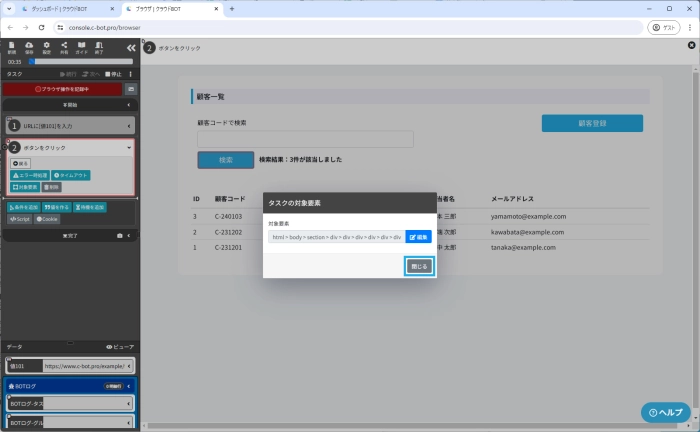Click the 新規 (New) toolbar icon
700x432 pixels.
click(11, 47)
